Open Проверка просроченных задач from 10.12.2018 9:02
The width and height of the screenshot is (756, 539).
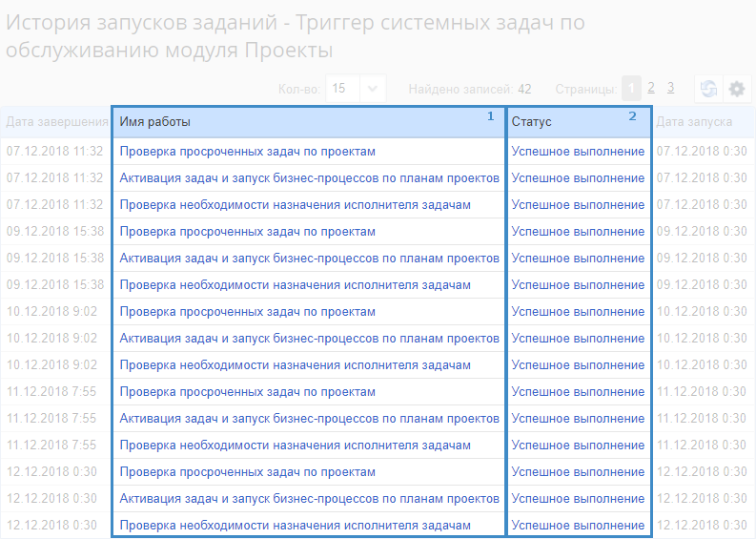pos(247,311)
